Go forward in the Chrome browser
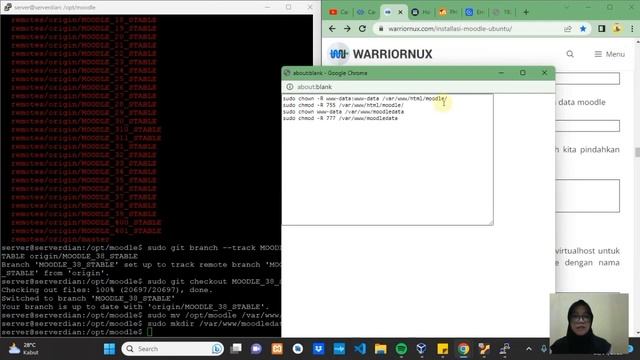Image resolution: width=640 pixels, height=360 pixels. (347, 29)
